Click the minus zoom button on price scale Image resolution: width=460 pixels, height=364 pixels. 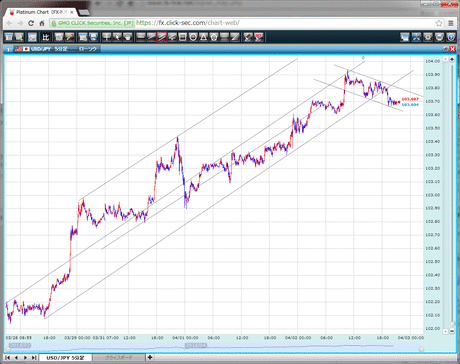click(452, 331)
